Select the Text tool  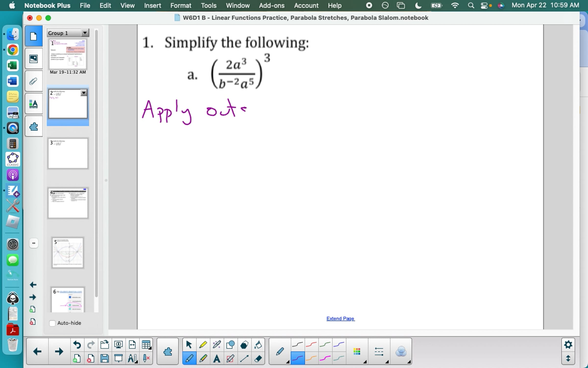pyautogui.click(x=217, y=358)
